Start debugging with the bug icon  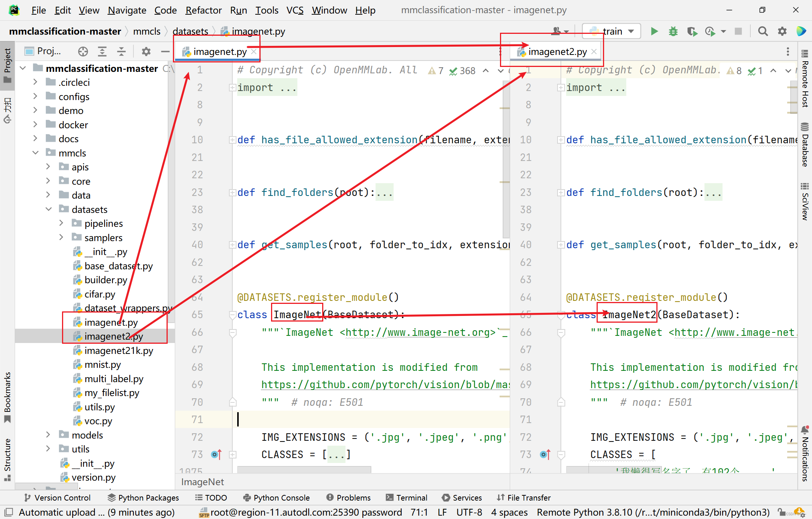click(x=673, y=31)
